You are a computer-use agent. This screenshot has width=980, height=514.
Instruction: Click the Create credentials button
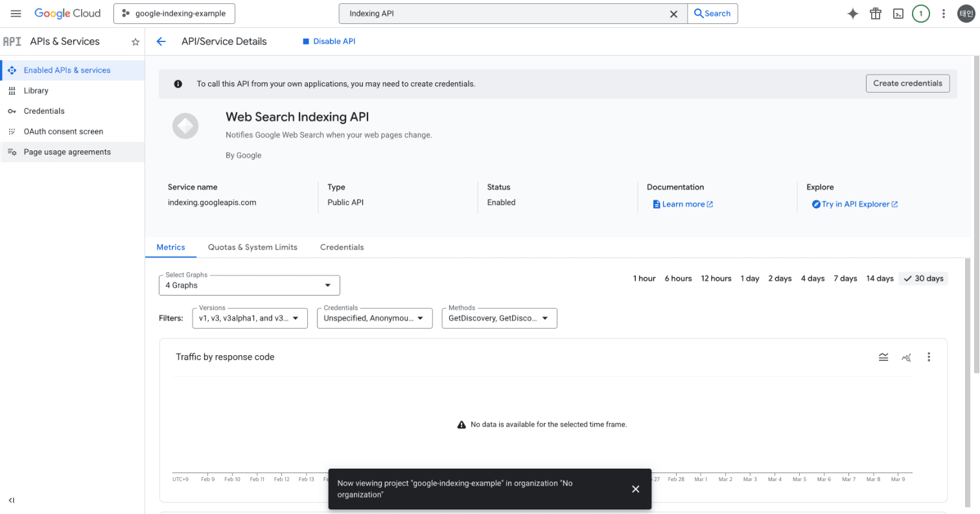tap(908, 84)
